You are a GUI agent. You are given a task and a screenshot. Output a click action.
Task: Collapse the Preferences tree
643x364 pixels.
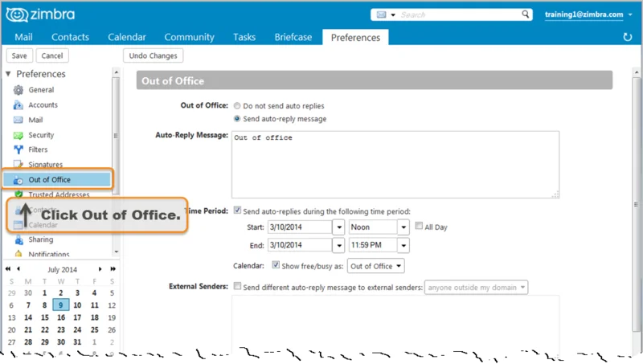tap(8, 74)
